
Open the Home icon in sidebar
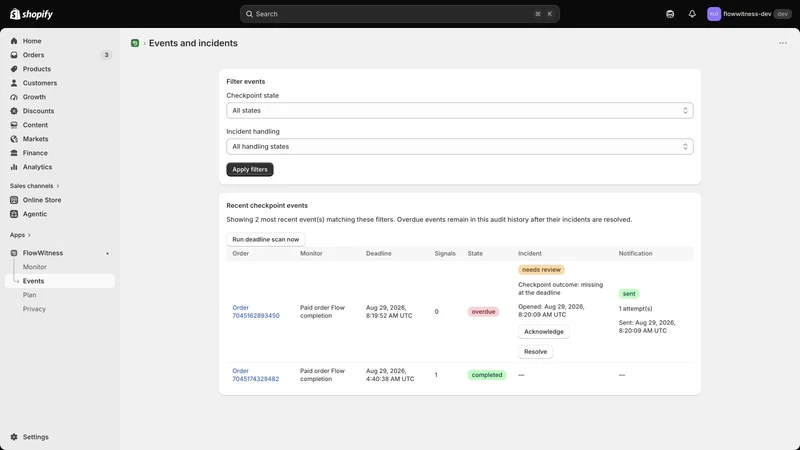[14, 41]
